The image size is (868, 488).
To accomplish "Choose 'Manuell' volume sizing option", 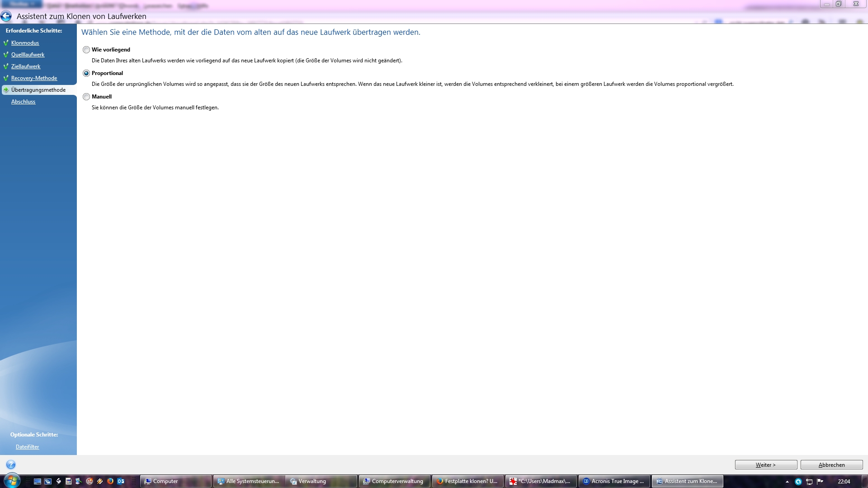I will click(86, 97).
